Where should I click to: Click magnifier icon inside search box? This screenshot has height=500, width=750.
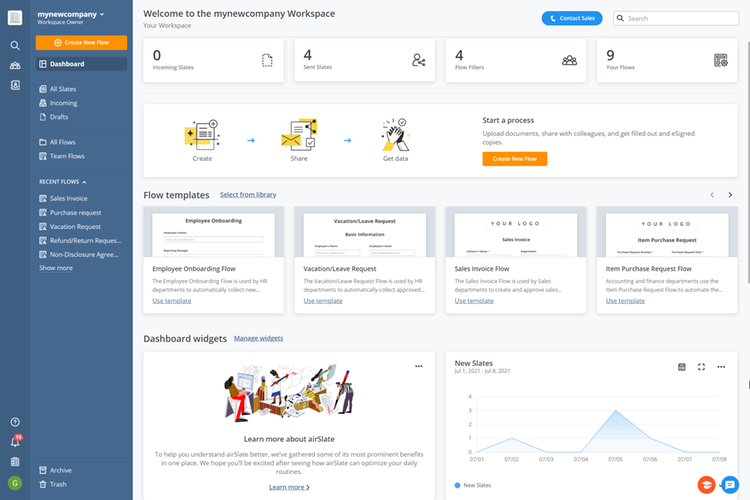point(620,18)
